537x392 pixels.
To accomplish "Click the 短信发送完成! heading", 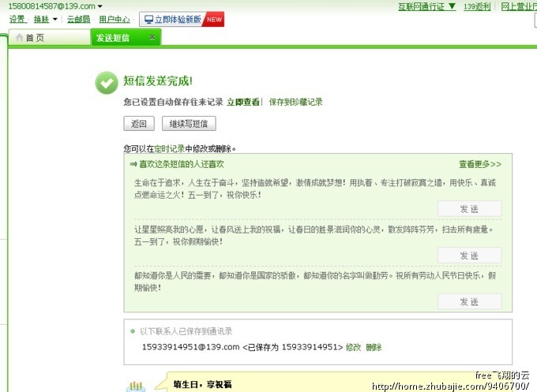I will [x=158, y=81].
